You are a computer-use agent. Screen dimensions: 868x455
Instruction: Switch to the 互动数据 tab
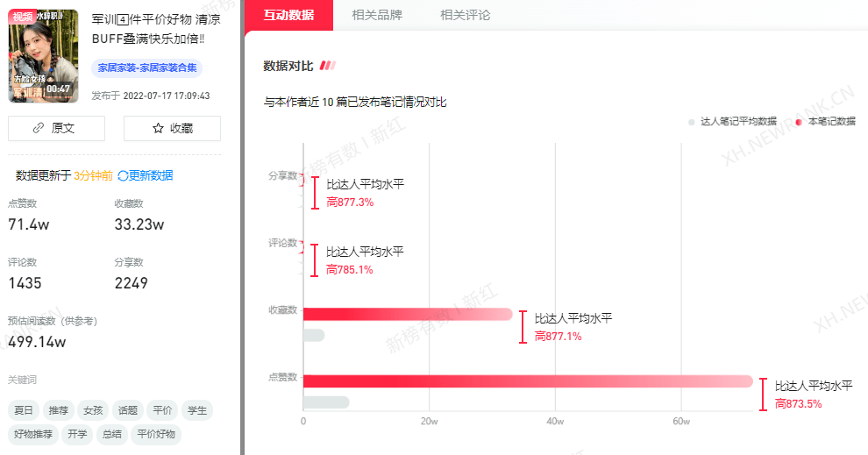288,15
